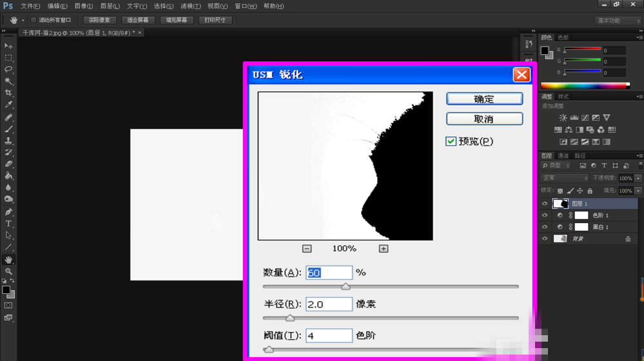The height and width of the screenshot is (361, 644).
Task: Select the Lasso tool
Action: [x=8, y=69]
